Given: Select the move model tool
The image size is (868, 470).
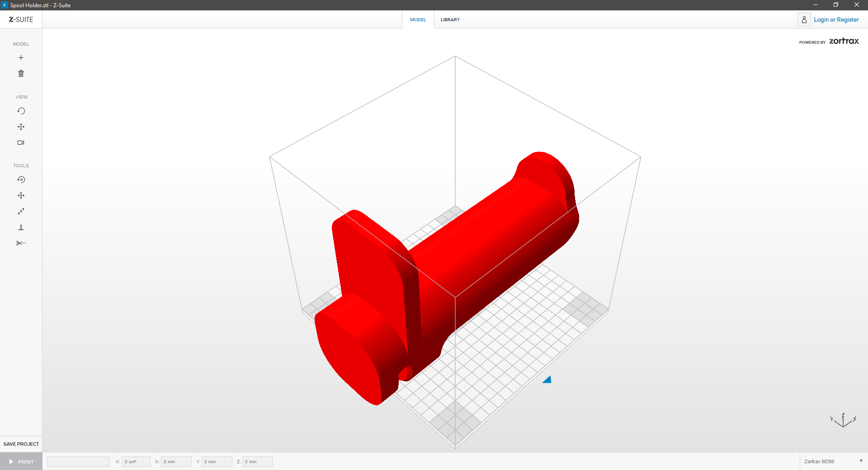Looking at the screenshot, I should click(21, 196).
